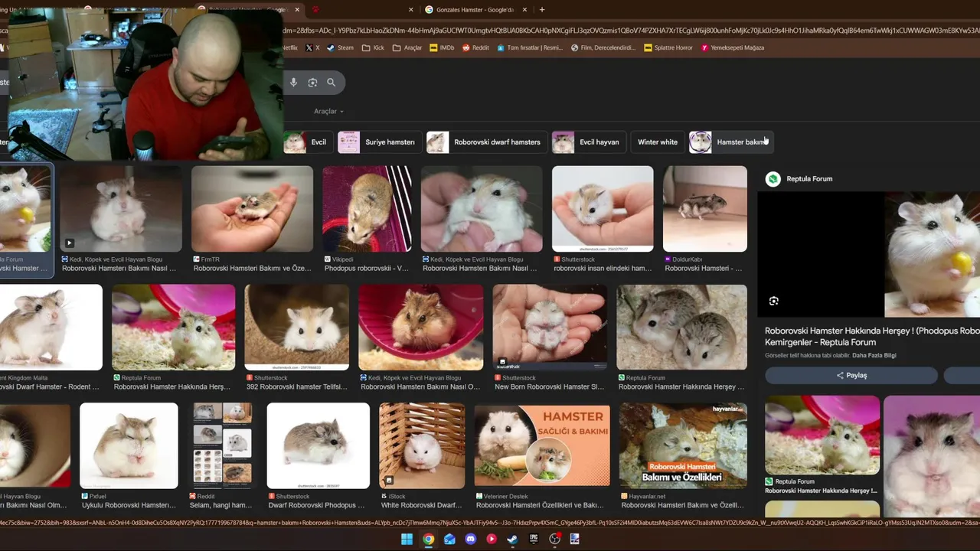This screenshot has width=980, height=551.
Task: Click the Chrome taskbar icon
Action: pyautogui.click(x=428, y=539)
